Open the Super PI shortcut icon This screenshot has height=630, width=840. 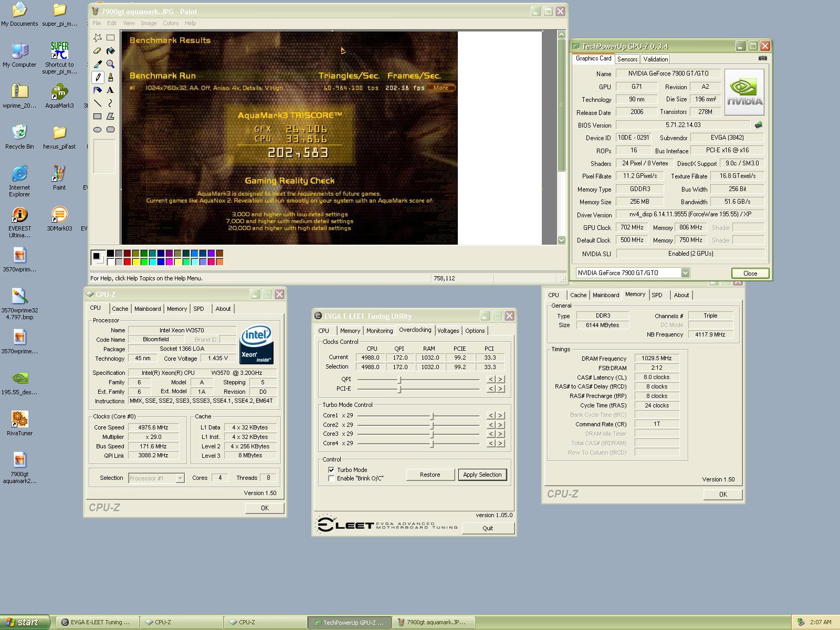pyautogui.click(x=59, y=58)
